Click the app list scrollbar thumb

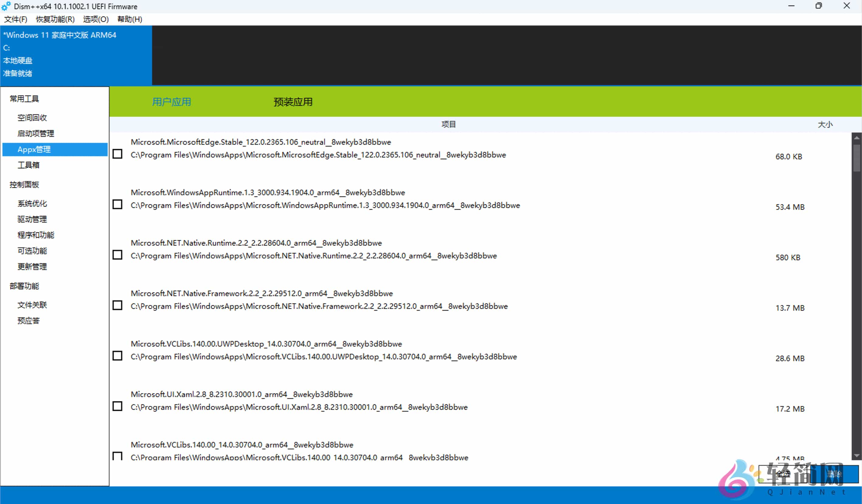point(857,158)
